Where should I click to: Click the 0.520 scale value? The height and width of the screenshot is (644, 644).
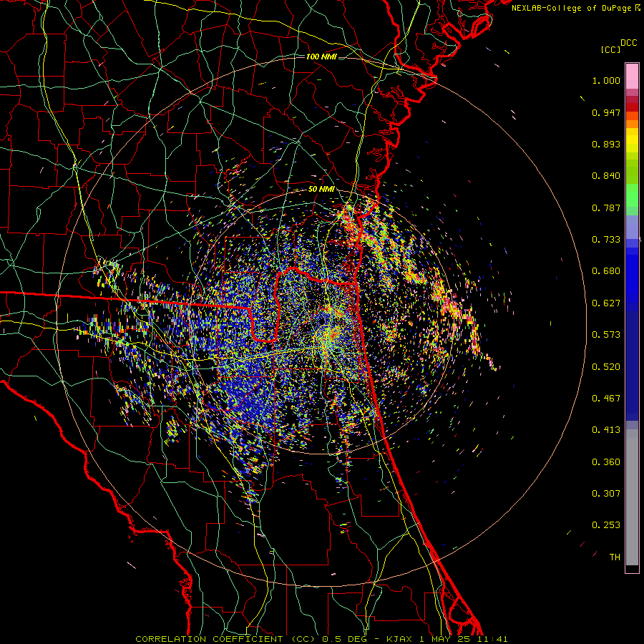point(606,367)
